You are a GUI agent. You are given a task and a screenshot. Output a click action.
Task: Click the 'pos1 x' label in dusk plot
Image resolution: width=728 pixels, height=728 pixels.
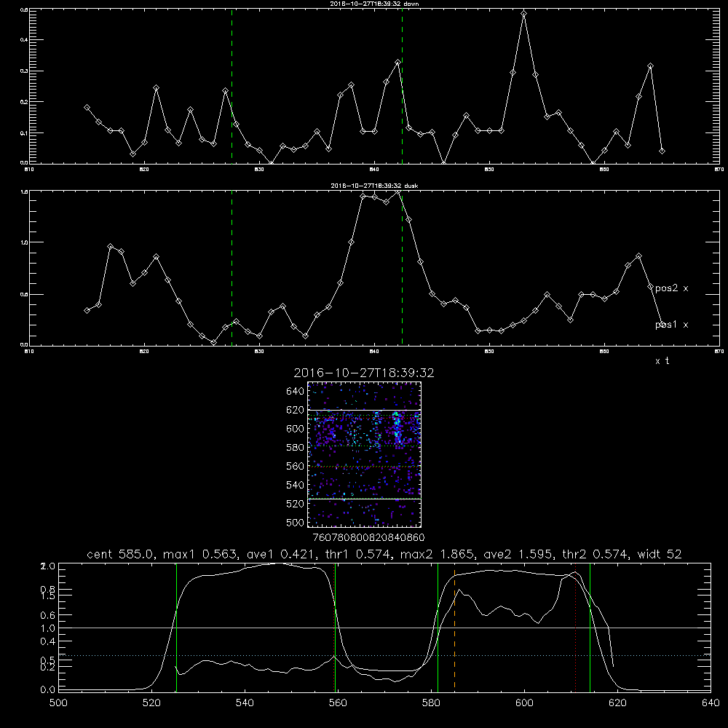671,325
